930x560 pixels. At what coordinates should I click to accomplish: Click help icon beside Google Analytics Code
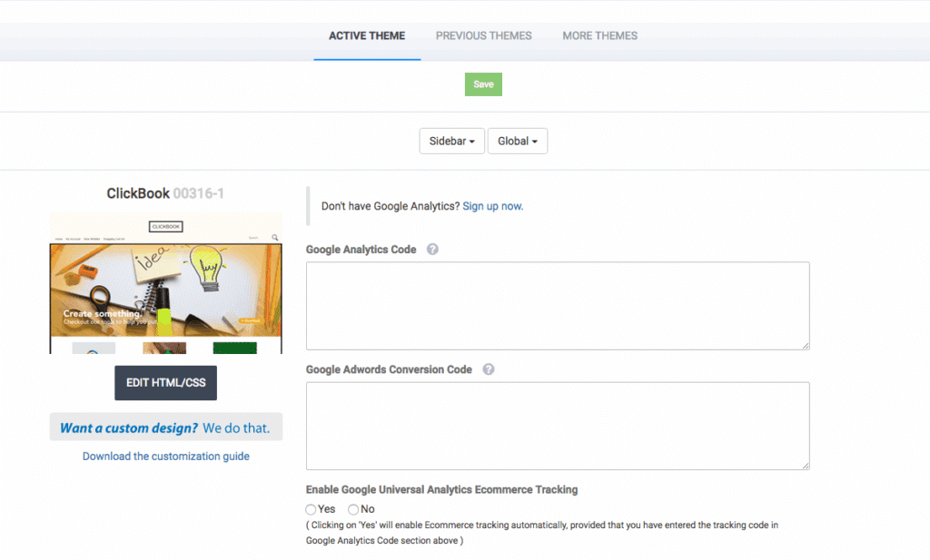click(x=432, y=250)
